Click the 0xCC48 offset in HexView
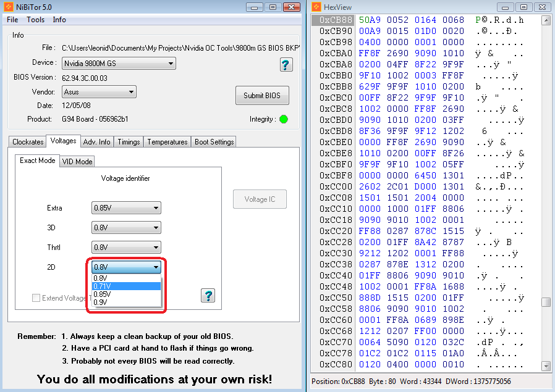 pos(336,286)
